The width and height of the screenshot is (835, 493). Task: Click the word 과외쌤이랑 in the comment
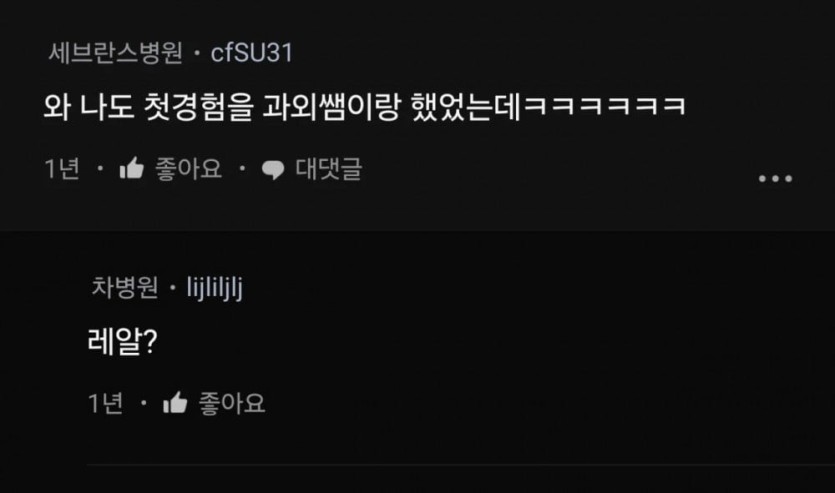coord(330,106)
